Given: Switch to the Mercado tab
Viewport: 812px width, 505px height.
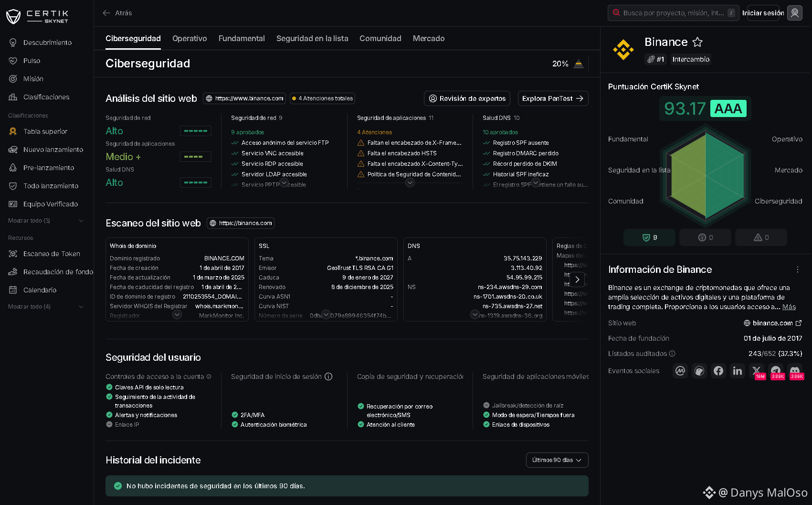Looking at the screenshot, I should [x=429, y=39].
